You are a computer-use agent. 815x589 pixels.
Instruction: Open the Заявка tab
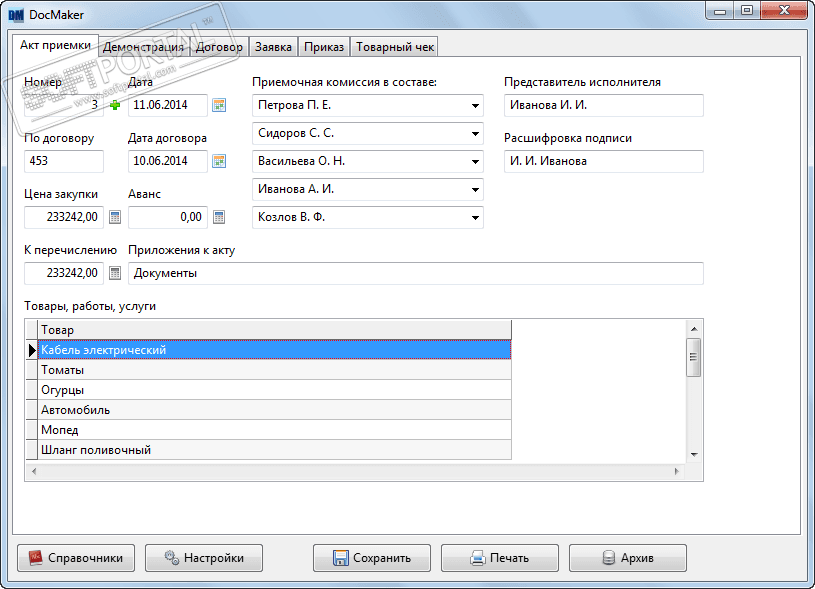click(273, 47)
